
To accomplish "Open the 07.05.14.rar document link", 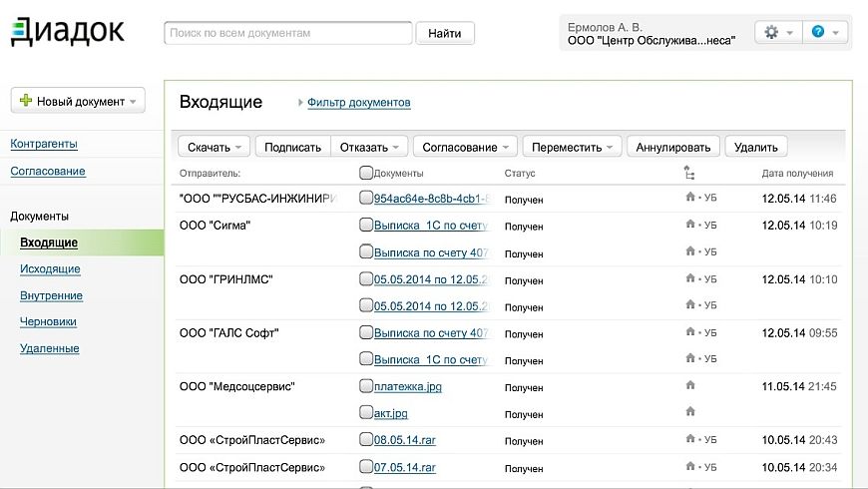I will [405, 467].
